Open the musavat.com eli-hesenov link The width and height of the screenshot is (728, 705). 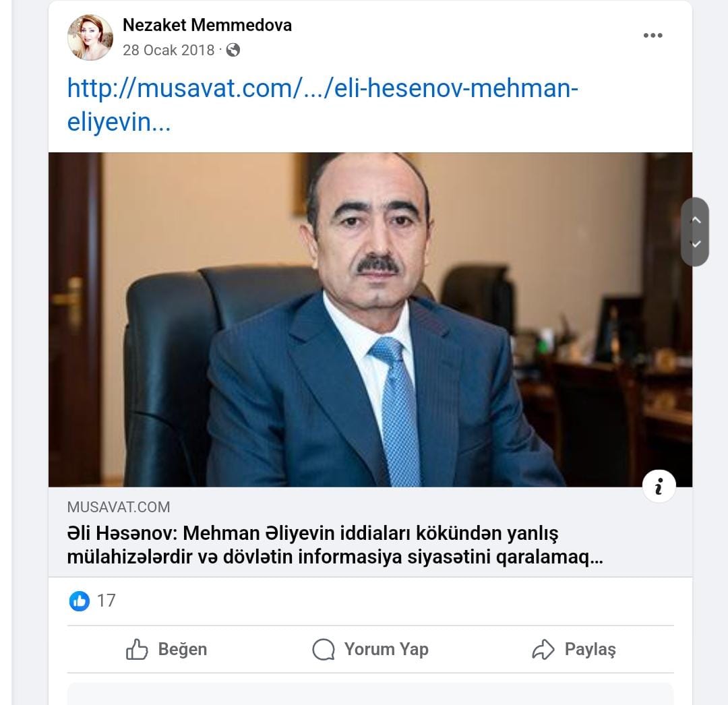point(323,105)
